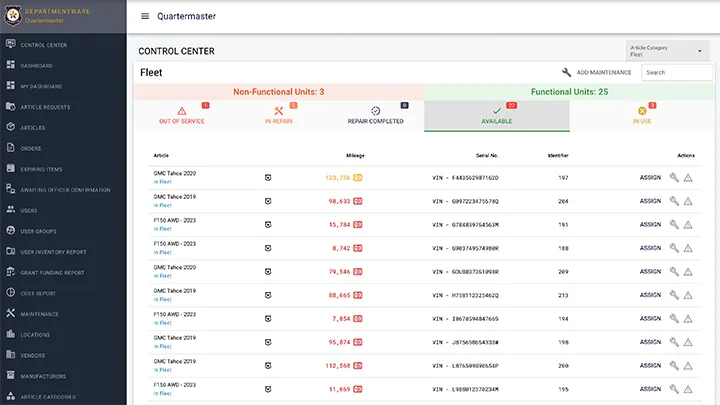
Task: Open the hamburger menu beside Quartermaster
Action: click(x=145, y=16)
